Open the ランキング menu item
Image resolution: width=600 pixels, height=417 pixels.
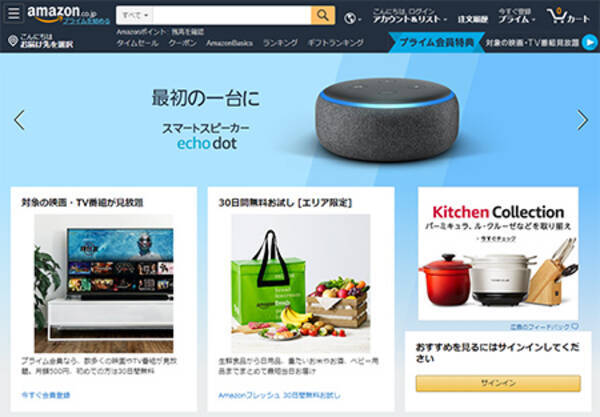point(280,43)
